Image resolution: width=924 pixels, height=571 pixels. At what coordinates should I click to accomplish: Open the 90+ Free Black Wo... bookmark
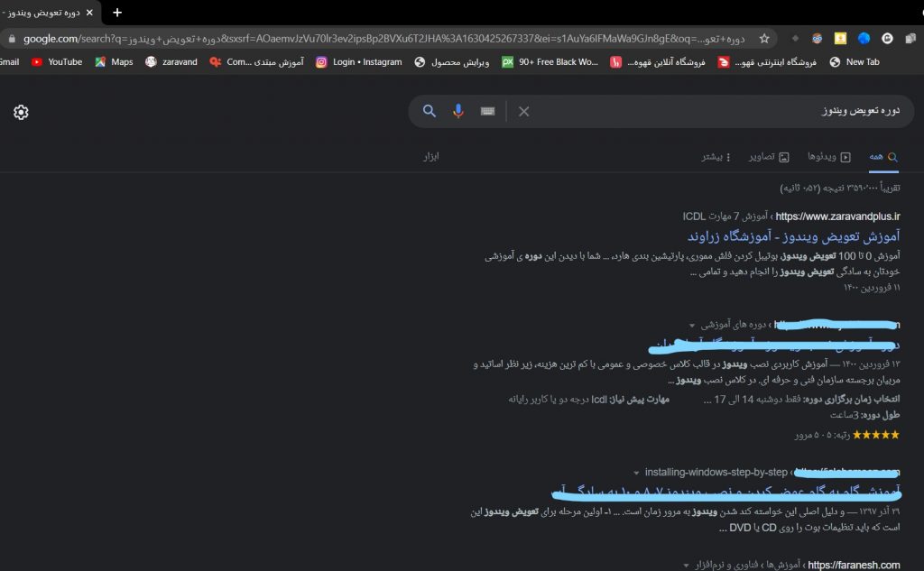550,62
